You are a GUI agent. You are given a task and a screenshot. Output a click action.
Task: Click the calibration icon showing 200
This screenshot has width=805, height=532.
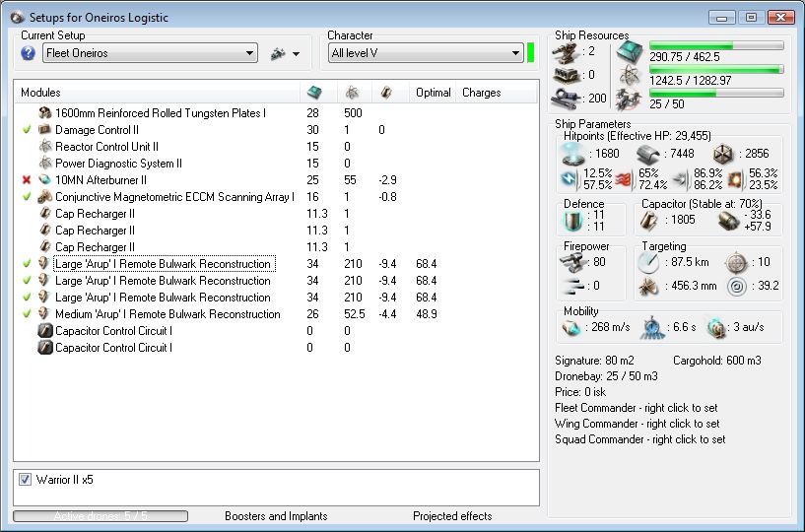pyautogui.click(x=566, y=99)
